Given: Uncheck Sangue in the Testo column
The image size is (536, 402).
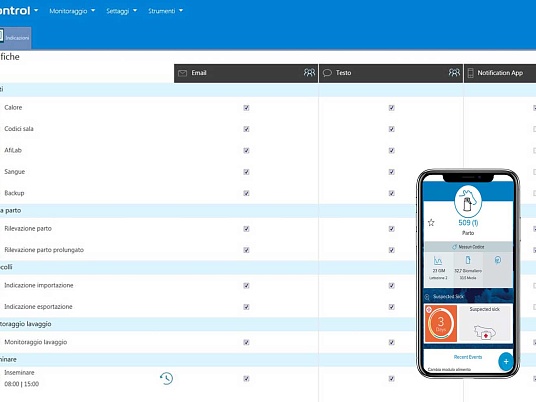Looking at the screenshot, I should pyautogui.click(x=392, y=172).
